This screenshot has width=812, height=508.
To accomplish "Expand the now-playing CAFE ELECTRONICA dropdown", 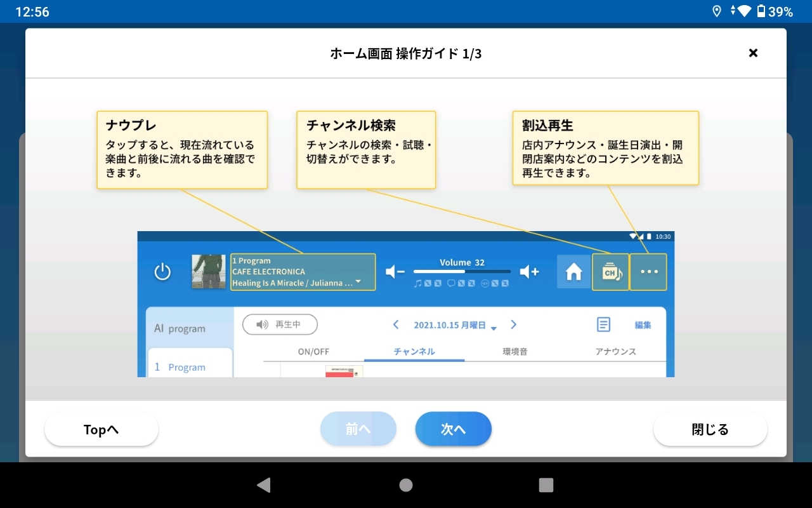I will tap(358, 282).
